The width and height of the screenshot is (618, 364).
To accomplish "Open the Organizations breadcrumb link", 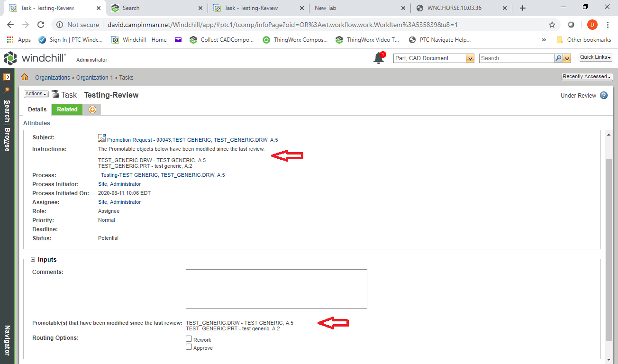I will click(52, 77).
